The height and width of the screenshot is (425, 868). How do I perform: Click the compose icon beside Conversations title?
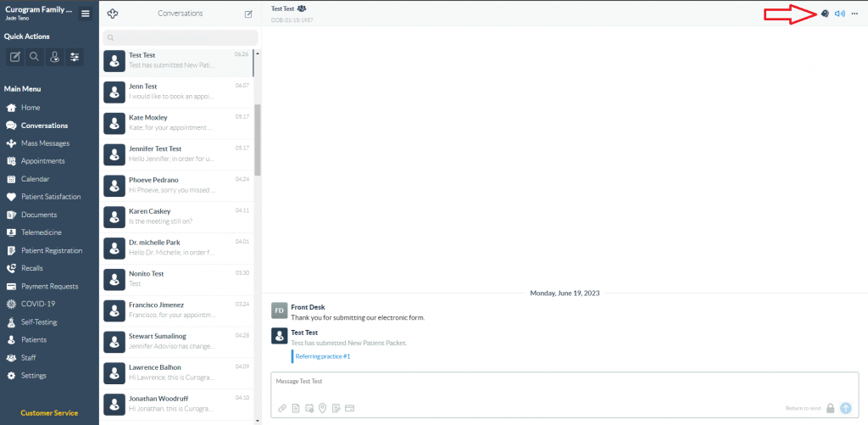248,14
